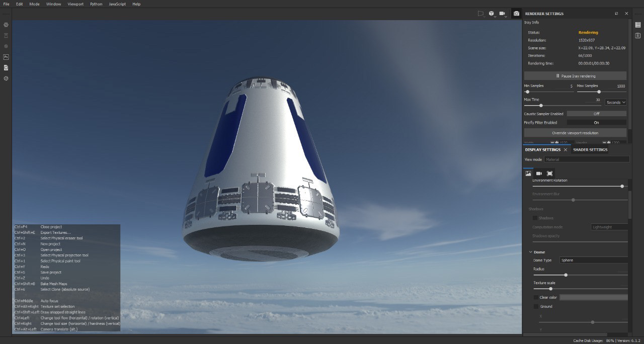Switch to the Shader Settings tab

click(x=590, y=149)
